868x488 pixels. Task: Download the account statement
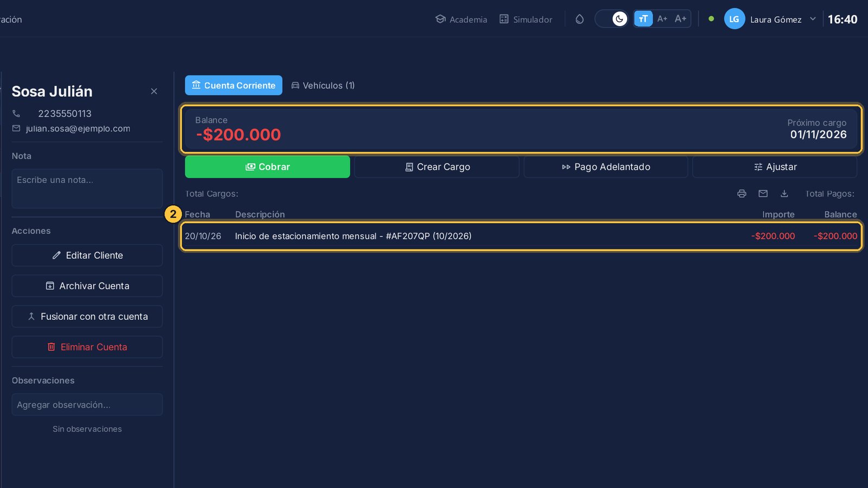[x=784, y=194]
